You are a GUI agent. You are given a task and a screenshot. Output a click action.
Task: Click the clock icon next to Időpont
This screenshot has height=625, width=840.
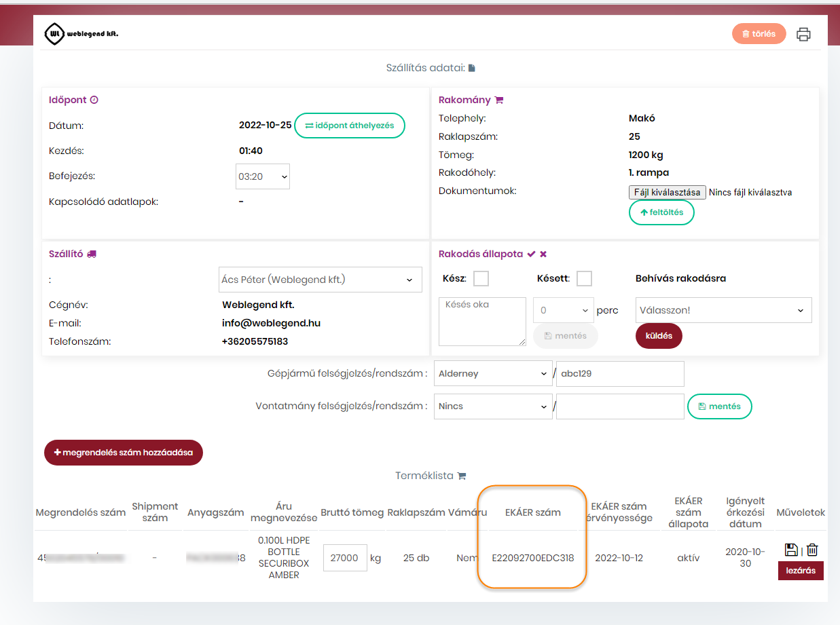click(94, 100)
